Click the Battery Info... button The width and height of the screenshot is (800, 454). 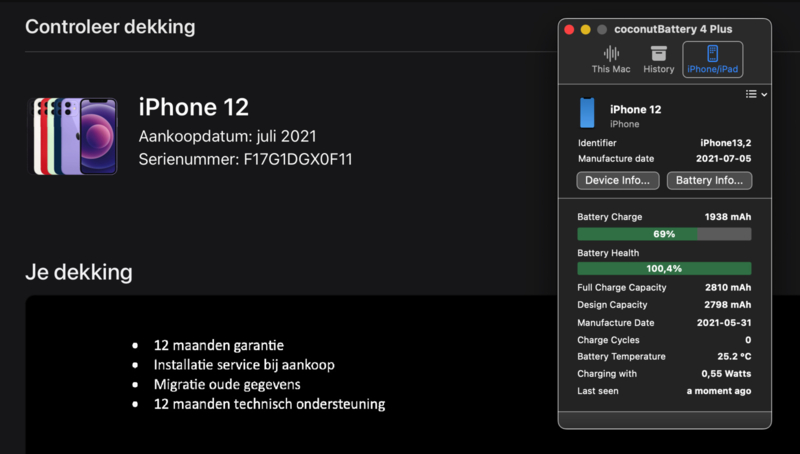[x=709, y=181]
